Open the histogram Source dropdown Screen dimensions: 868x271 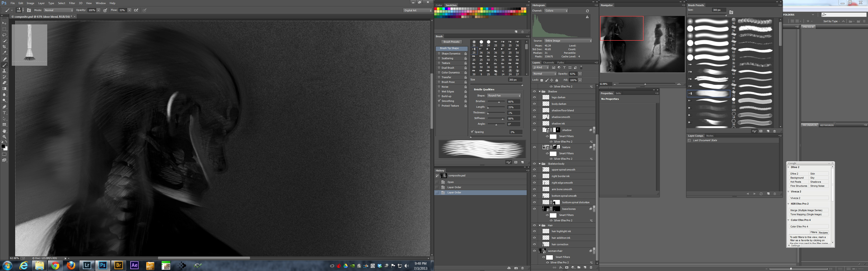(568, 41)
